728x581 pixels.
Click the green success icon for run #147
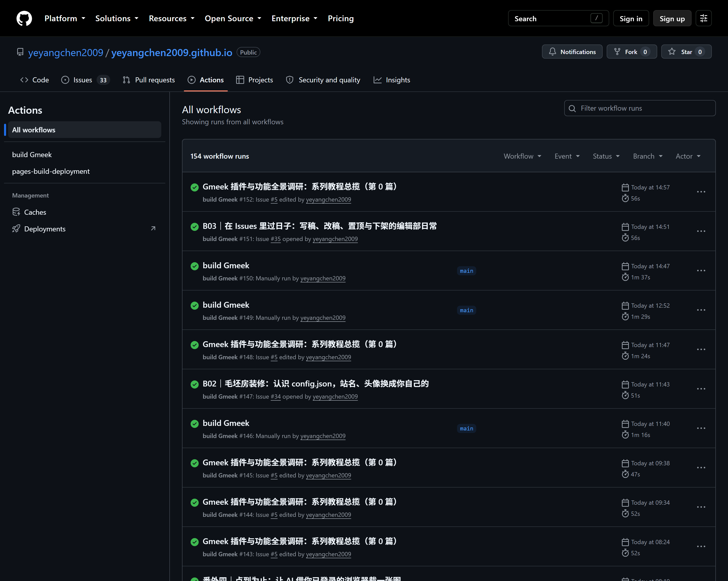click(194, 384)
